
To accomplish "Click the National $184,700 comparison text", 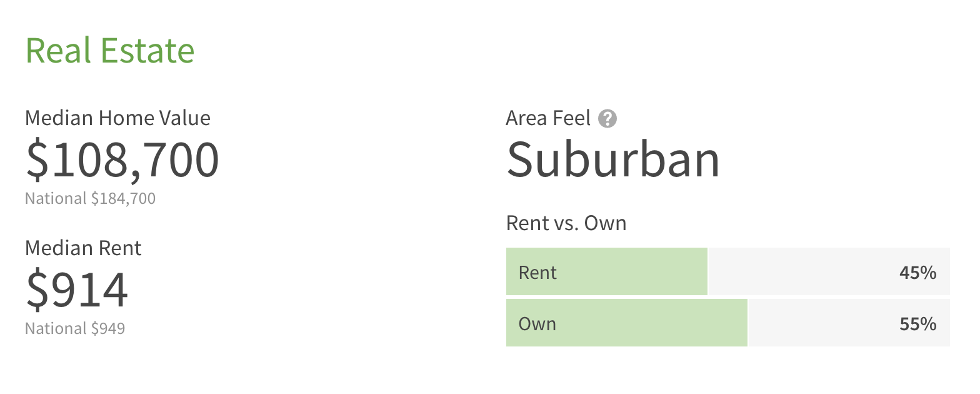I will [x=90, y=199].
